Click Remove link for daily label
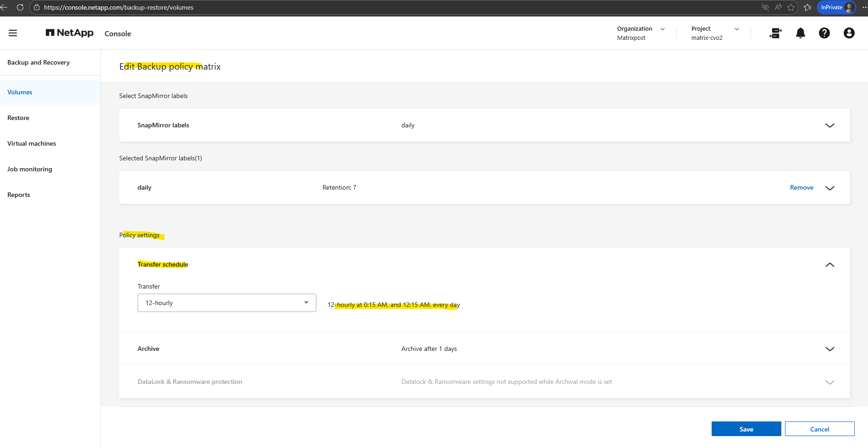 coord(801,188)
